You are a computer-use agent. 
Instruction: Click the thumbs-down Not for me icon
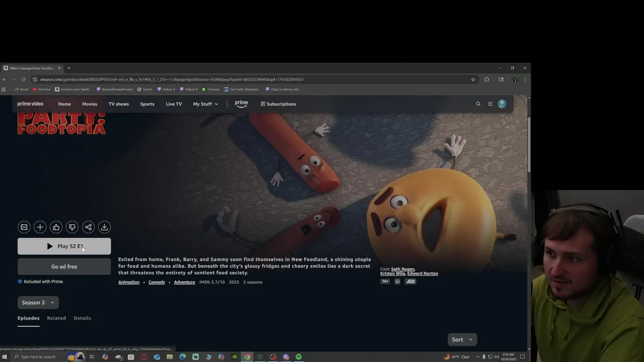coord(72,227)
